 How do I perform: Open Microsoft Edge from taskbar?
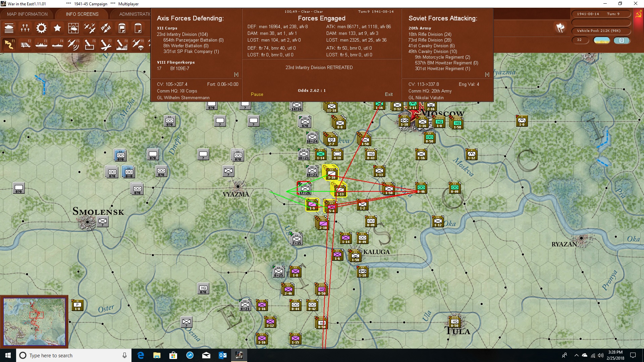(141, 355)
